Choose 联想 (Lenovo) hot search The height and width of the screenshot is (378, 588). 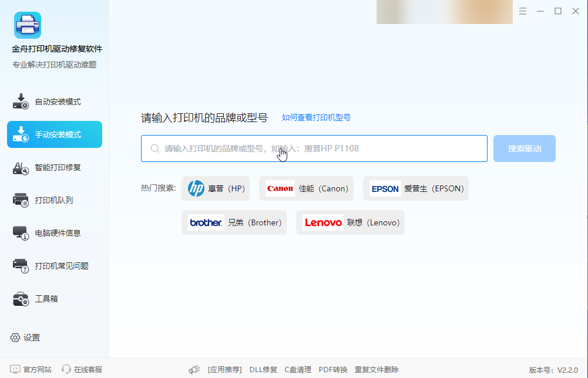[350, 222]
